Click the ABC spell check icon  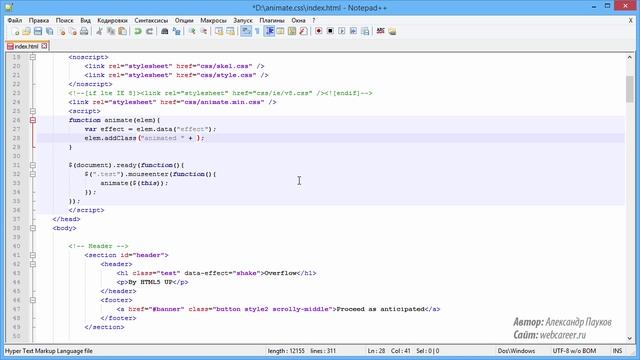(380, 31)
